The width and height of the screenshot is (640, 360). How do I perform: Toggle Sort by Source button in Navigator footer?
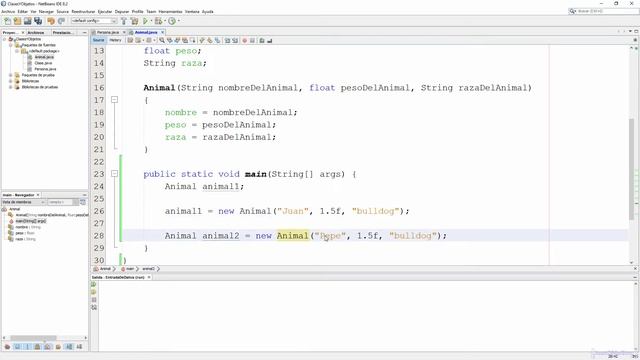click(79, 347)
